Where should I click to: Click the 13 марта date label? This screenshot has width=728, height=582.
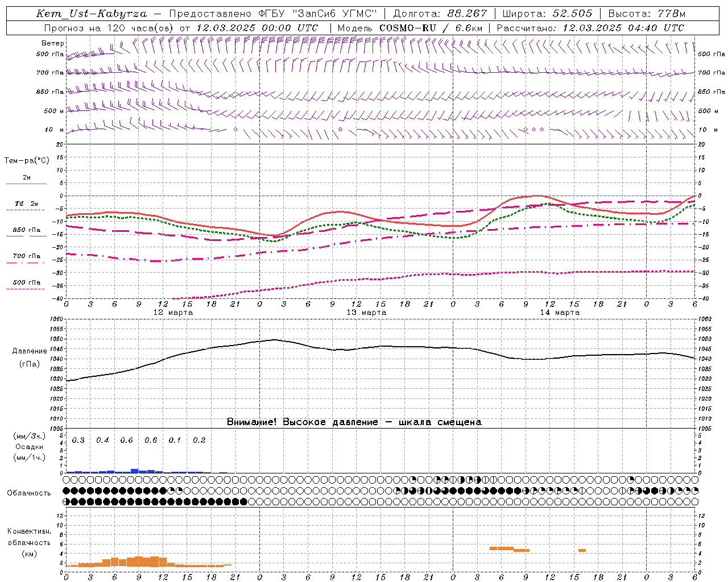[367, 313]
